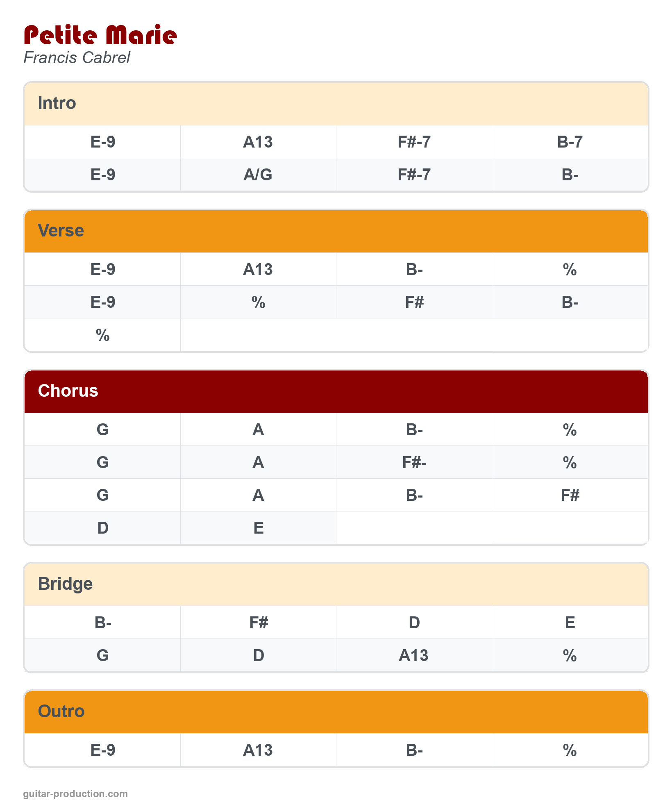This screenshot has height=809, width=672.
Task: Click the G chord in the Bridge
Action: 102,656
